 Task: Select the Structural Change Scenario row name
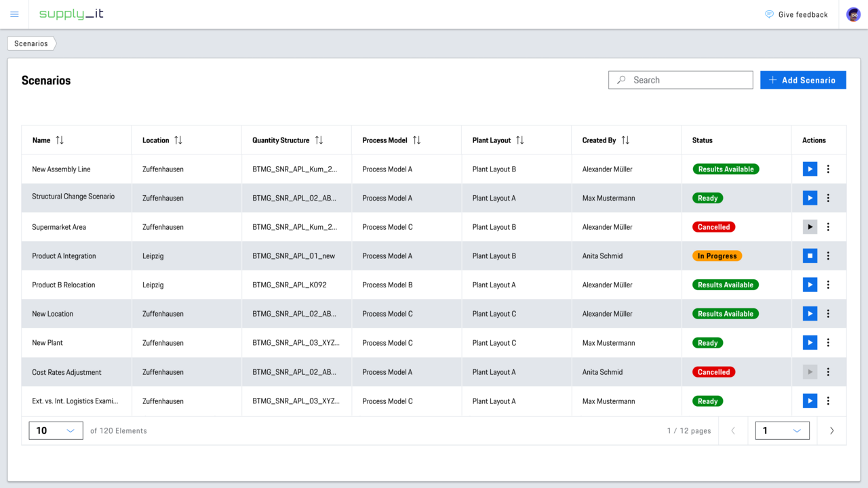pyautogui.click(x=73, y=197)
